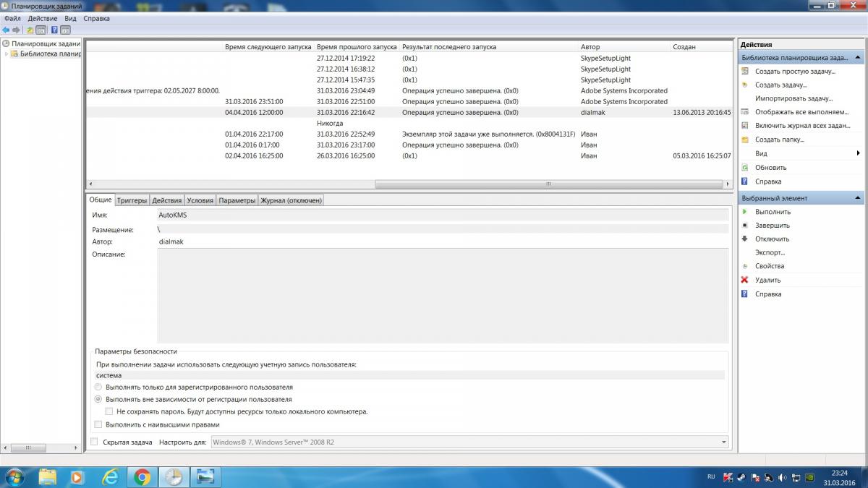
Task: Click Удалить with red cross
Action: (x=767, y=280)
